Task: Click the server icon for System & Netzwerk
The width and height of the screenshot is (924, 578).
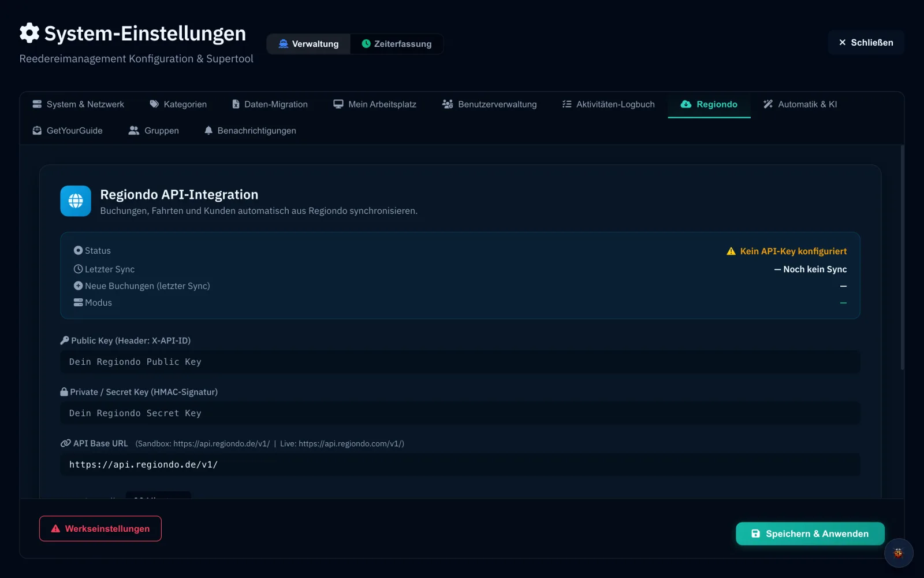Action: tap(37, 104)
